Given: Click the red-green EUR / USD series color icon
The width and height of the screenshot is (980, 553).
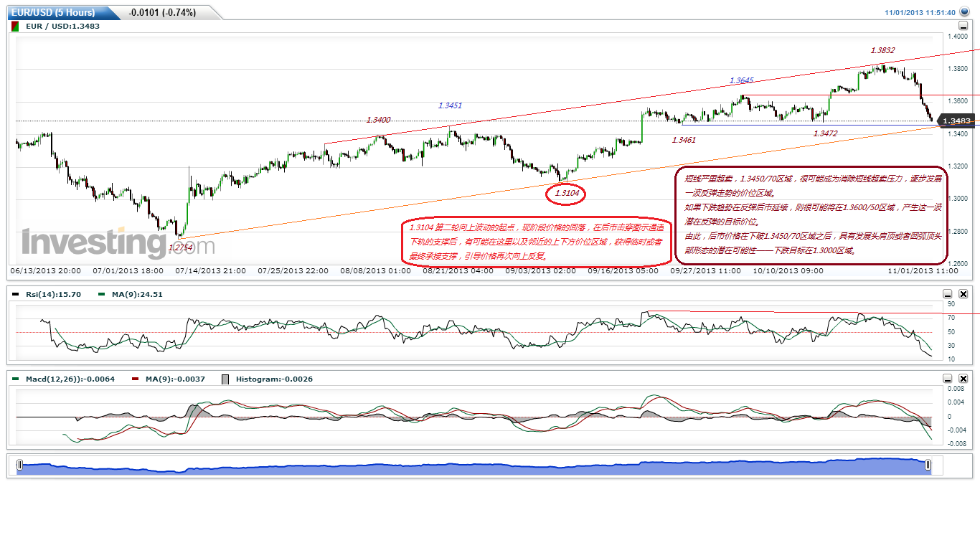Looking at the screenshot, I should pos(17,26).
